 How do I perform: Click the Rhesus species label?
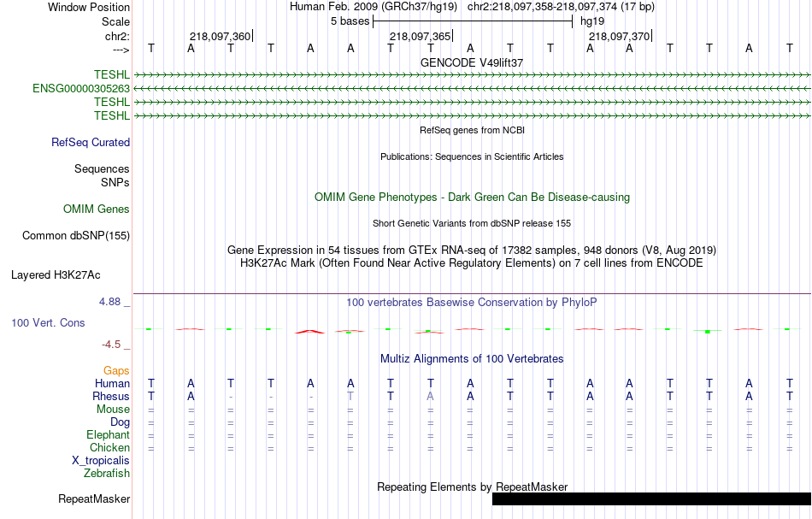pos(111,397)
